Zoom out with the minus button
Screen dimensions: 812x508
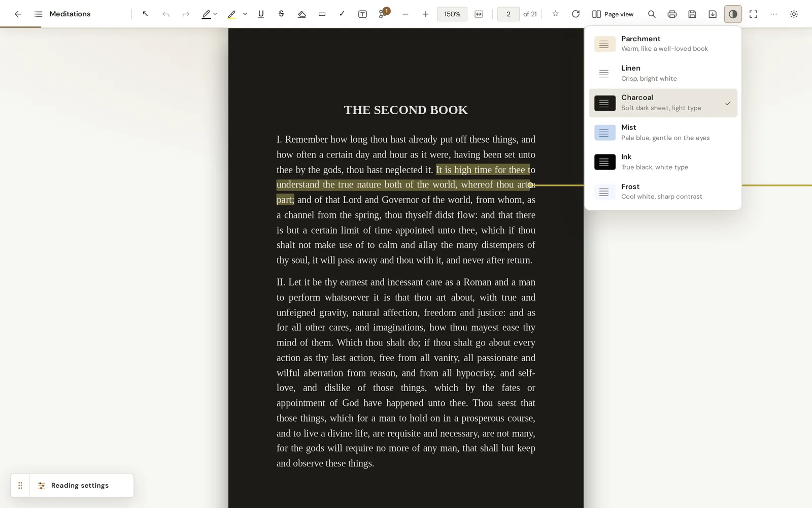405,14
